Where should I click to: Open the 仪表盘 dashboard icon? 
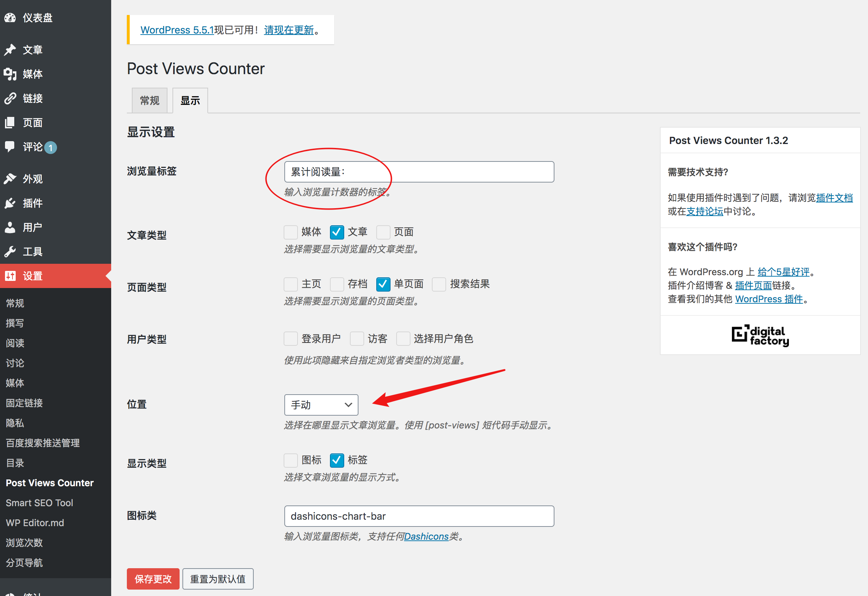[10, 17]
